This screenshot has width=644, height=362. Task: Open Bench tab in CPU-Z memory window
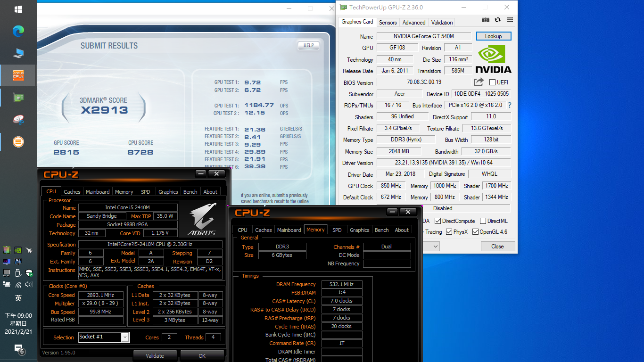pos(382,230)
